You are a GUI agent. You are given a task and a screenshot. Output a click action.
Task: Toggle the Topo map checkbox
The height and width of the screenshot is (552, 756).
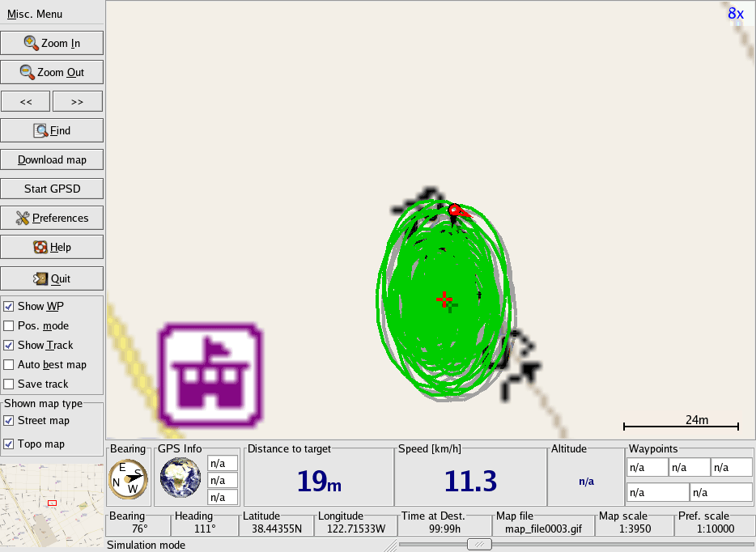[x=9, y=444]
